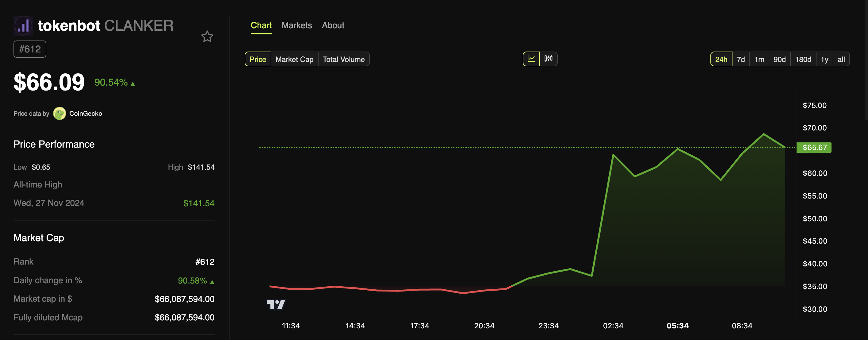Click the CoinGecko price data link
The width and height of the screenshot is (868, 340).
coord(86,113)
